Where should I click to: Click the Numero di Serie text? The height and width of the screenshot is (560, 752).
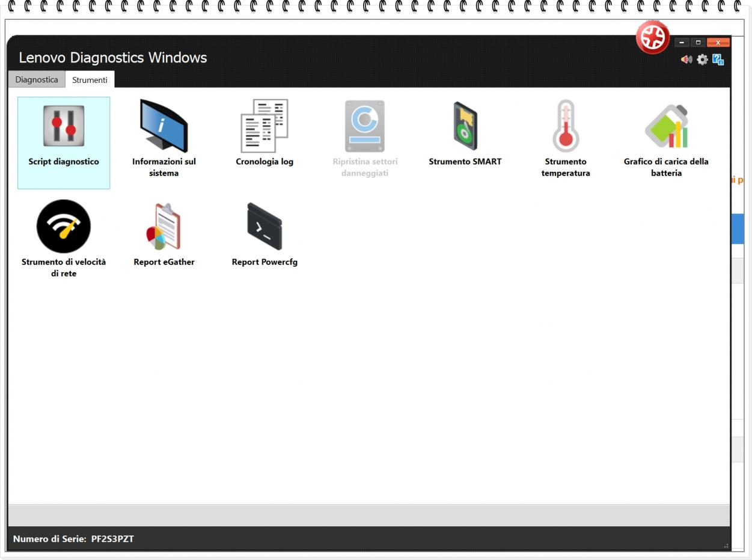pos(74,539)
